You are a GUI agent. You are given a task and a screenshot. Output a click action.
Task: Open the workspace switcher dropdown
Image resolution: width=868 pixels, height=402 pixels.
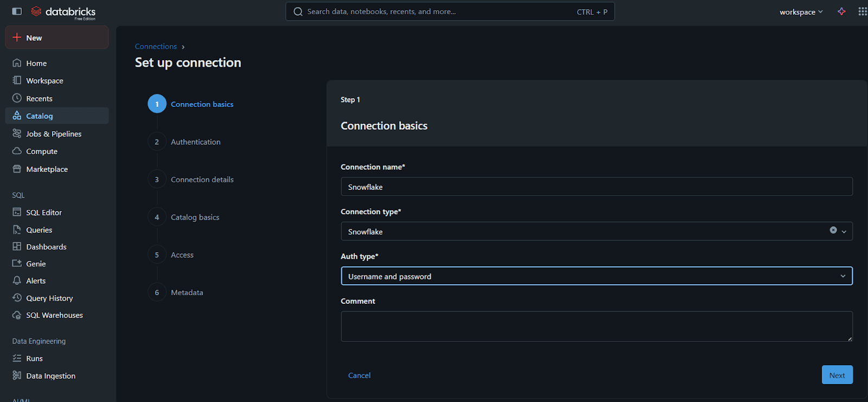coord(801,12)
